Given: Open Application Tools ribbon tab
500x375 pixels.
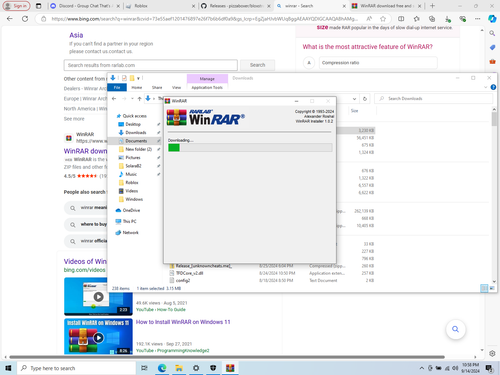Looking at the screenshot, I should click(207, 87).
